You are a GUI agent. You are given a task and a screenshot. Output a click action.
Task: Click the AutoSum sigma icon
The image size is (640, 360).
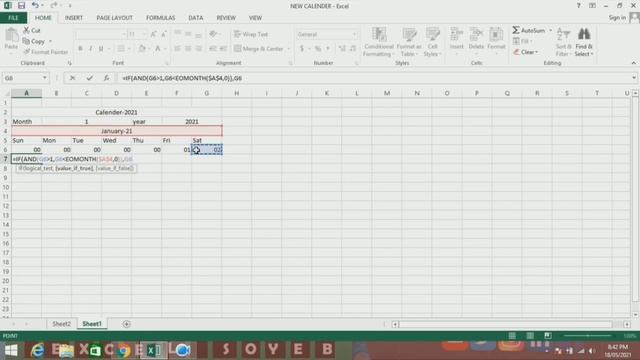[516, 30]
